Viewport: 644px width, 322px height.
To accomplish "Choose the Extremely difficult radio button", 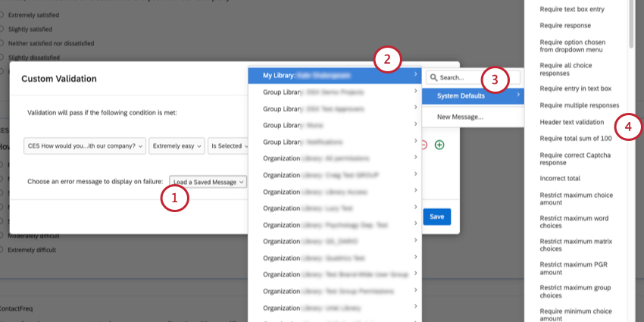I will [2, 249].
